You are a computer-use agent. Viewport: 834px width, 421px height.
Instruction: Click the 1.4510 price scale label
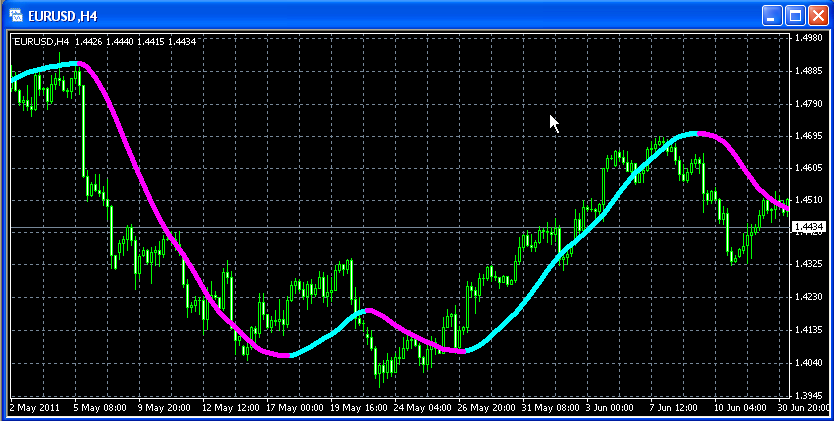(x=810, y=200)
